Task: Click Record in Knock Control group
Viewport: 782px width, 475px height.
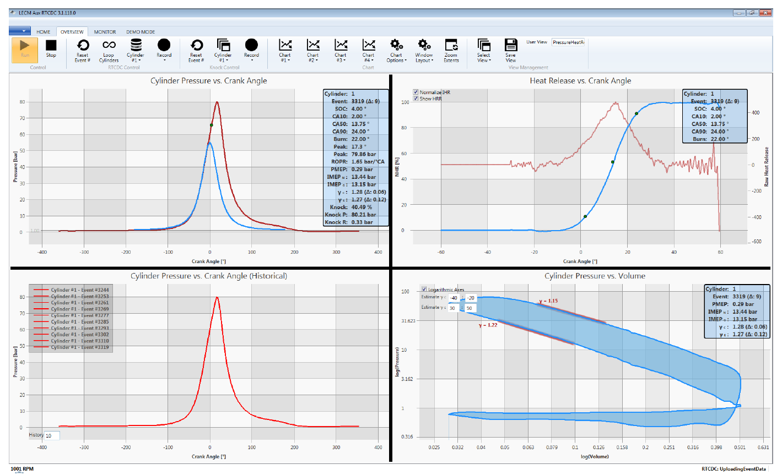Action: 251,50
